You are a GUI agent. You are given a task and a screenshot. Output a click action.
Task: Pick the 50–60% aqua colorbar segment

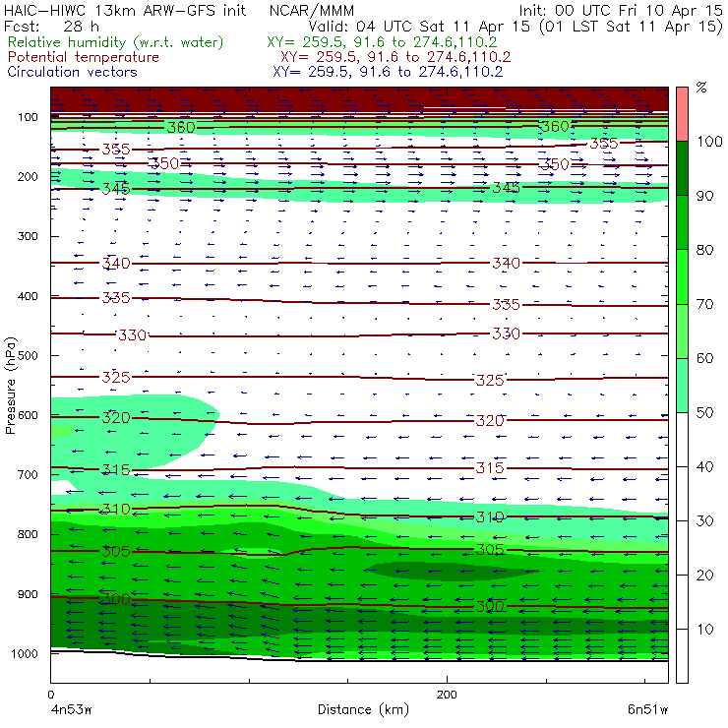click(682, 386)
